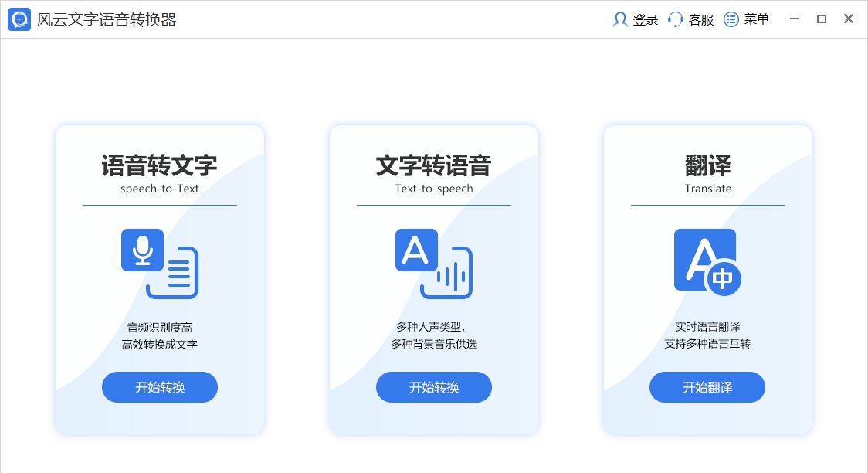Select the 文字转语音 heading
868x473 pixels.
coord(434,165)
